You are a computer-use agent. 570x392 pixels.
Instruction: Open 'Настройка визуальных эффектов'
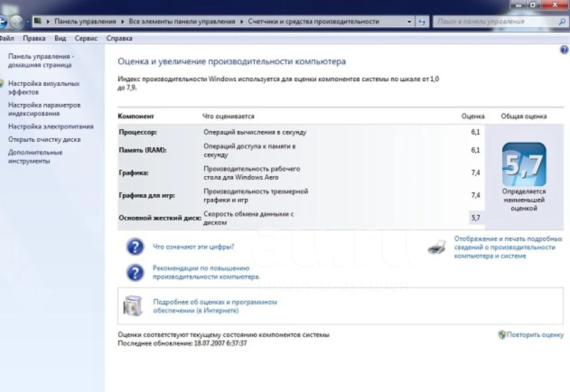pyautogui.click(x=44, y=88)
